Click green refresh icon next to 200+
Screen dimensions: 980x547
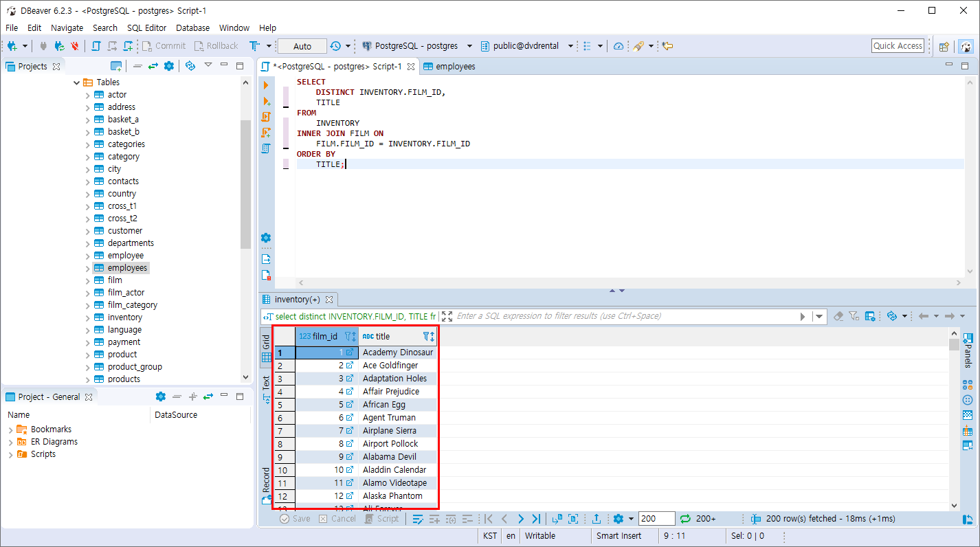(x=685, y=519)
